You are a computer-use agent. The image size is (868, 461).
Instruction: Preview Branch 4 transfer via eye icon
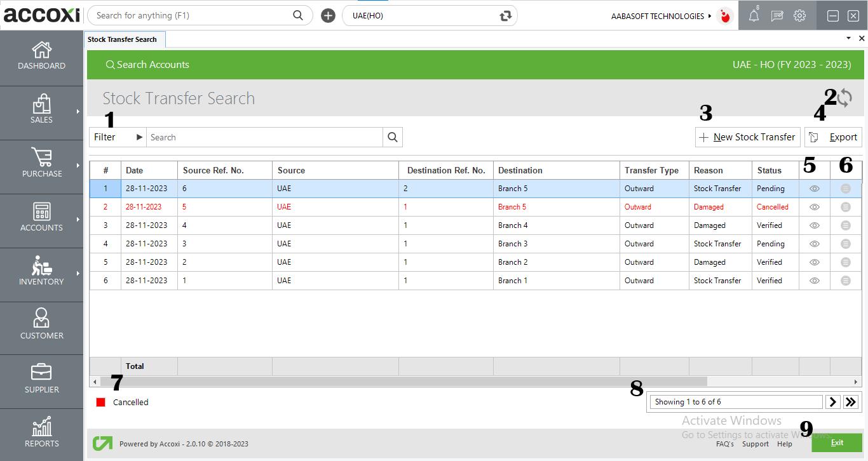(x=814, y=225)
